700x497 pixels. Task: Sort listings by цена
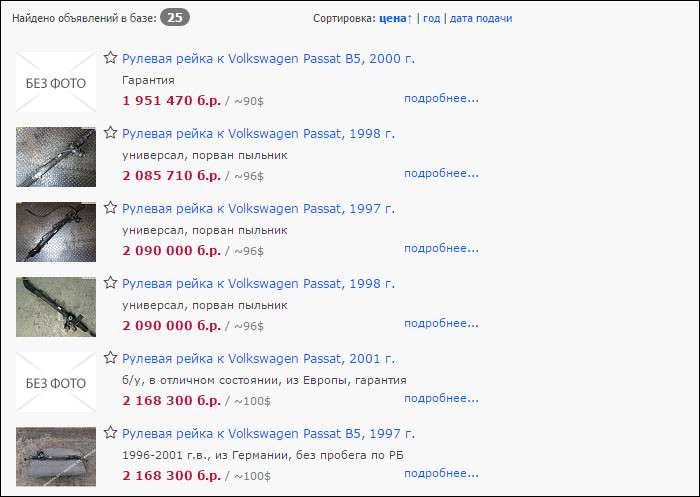(x=395, y=18)
